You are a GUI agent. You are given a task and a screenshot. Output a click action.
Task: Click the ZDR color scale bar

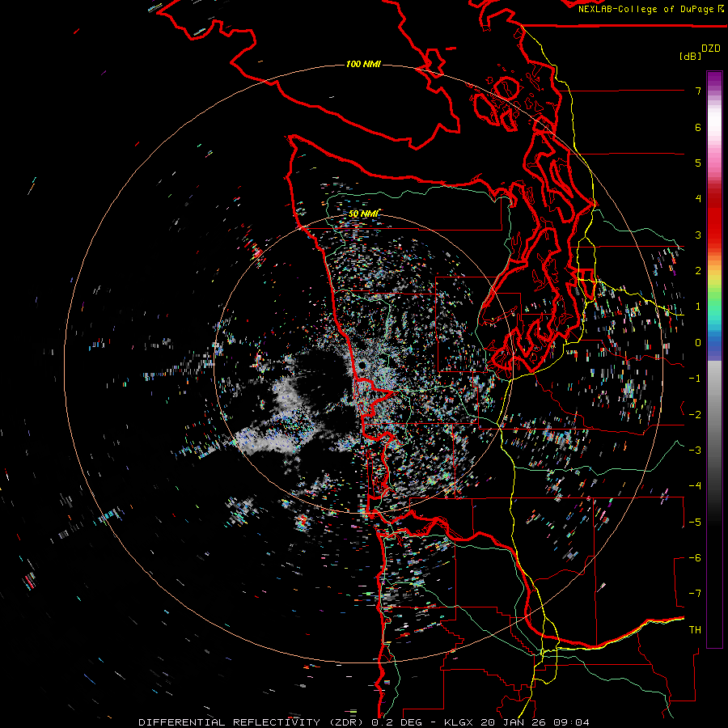point(714,359)
